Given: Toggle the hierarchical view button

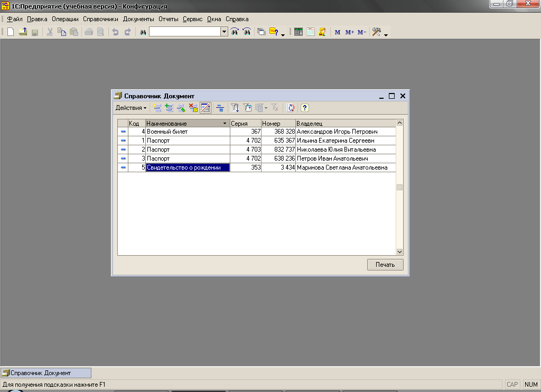Looking at the screenshot, I should coord(220,108).
